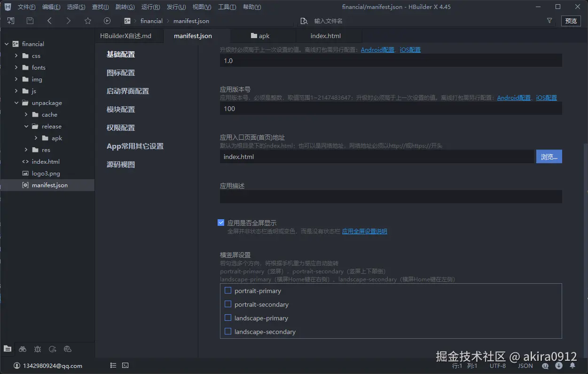Enable the portrait-primary checkbox

click(x=228, y=290)
